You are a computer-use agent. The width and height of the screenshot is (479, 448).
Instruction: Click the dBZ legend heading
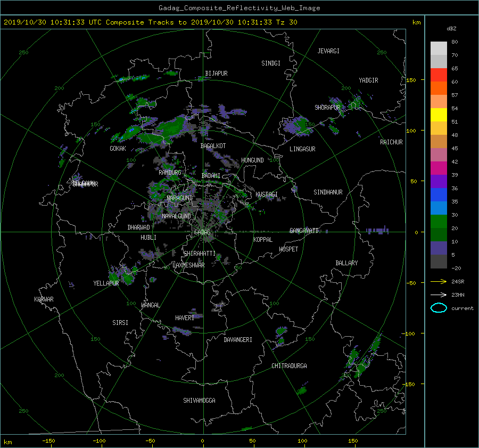coord(451,29)
